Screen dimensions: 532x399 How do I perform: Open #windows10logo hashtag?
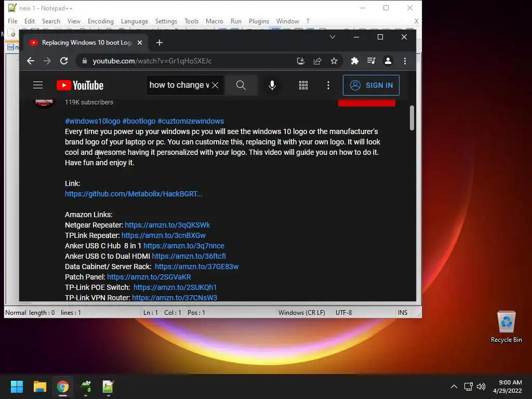[92, 121]
